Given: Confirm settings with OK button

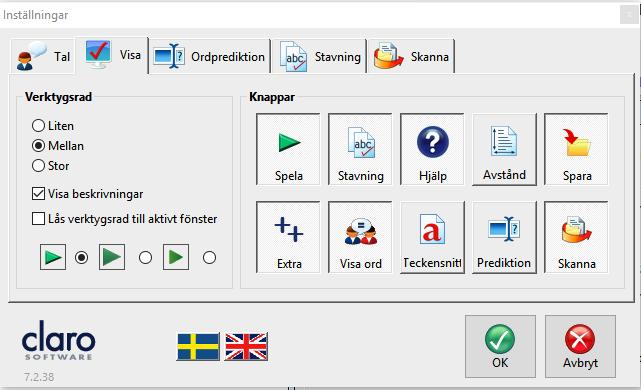Looking at the screenshot, I should point(500,346).
